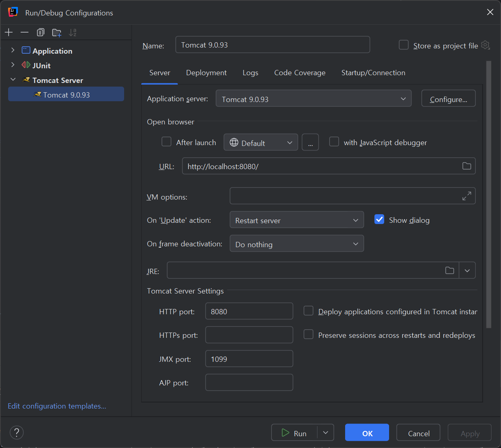501x448 pixels.
Task: Click the Configure... button
Action: 448,99
